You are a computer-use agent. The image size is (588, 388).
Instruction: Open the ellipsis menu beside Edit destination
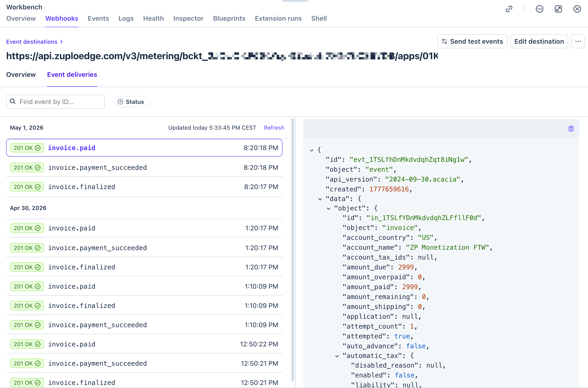(x=578, y=41)
